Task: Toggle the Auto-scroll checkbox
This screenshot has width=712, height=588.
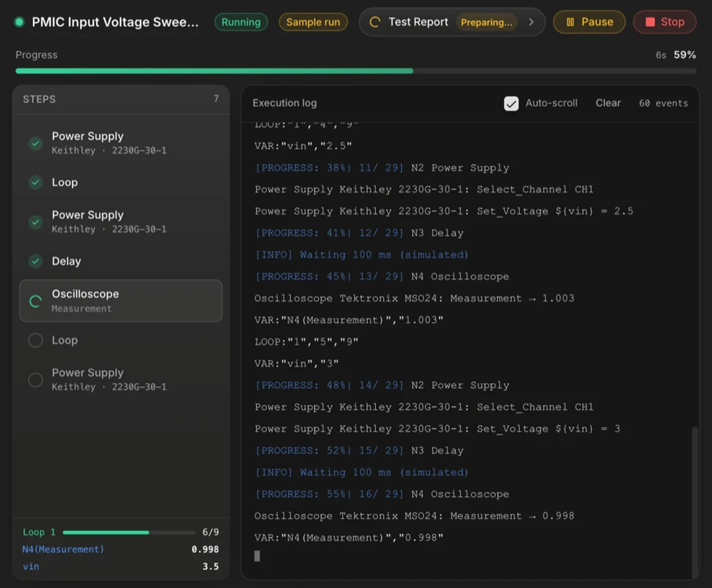Action: tap(511, 103)
